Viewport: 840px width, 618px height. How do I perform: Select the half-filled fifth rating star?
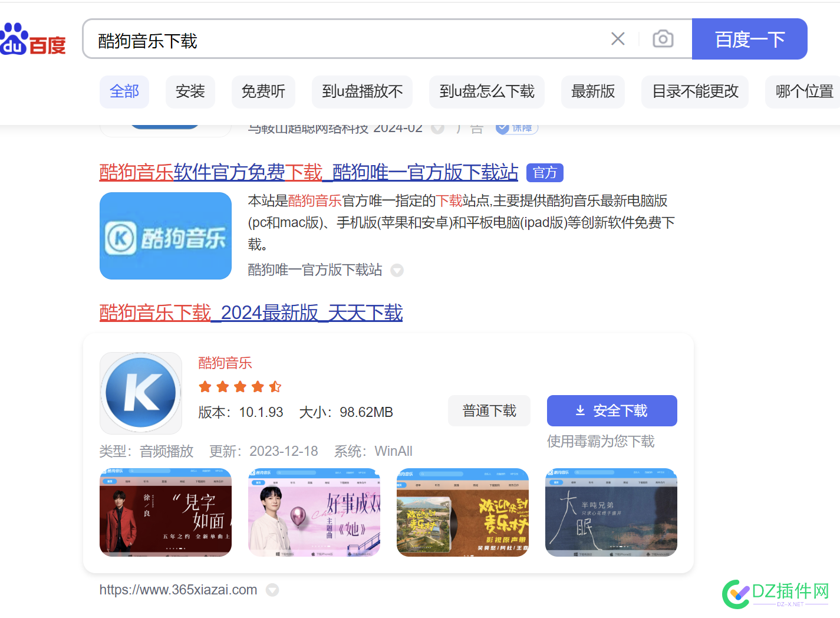[x=275, y=386]
